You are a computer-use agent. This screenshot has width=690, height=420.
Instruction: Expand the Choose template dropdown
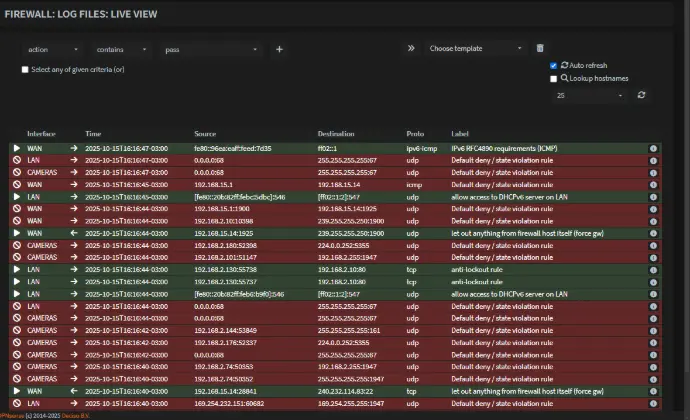pyautogui.click(x=474, y=48)
